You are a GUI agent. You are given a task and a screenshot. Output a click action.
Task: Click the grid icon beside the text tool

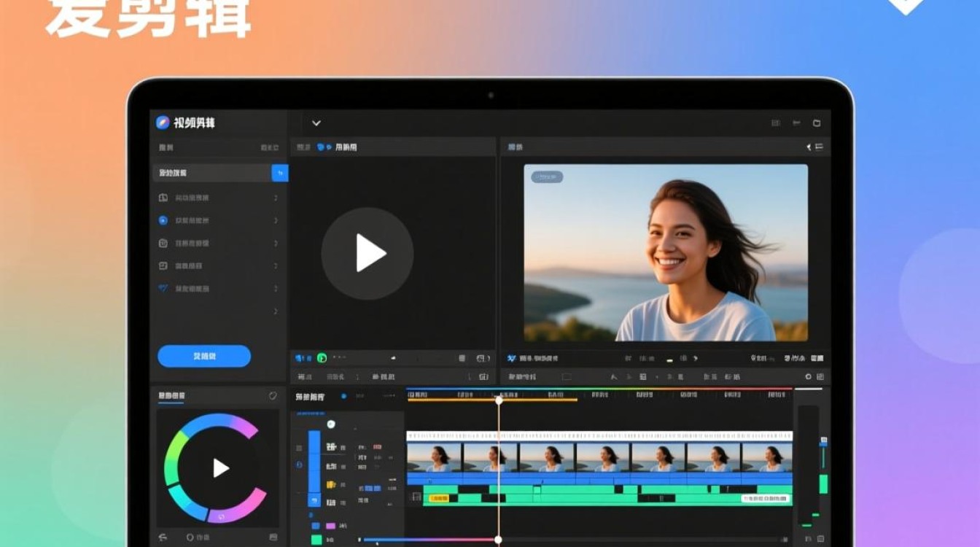click(642, 377)
